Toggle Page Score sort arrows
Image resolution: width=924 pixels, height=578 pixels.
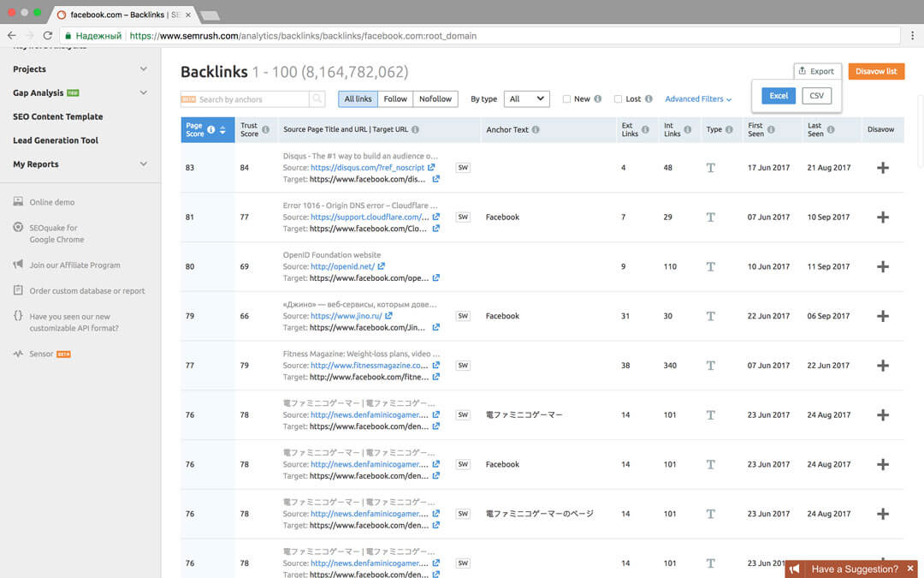coord(222,130)
